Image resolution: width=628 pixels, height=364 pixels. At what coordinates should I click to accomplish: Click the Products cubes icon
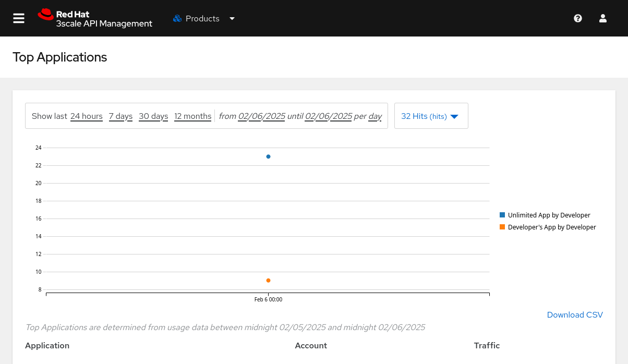point(177,19)
